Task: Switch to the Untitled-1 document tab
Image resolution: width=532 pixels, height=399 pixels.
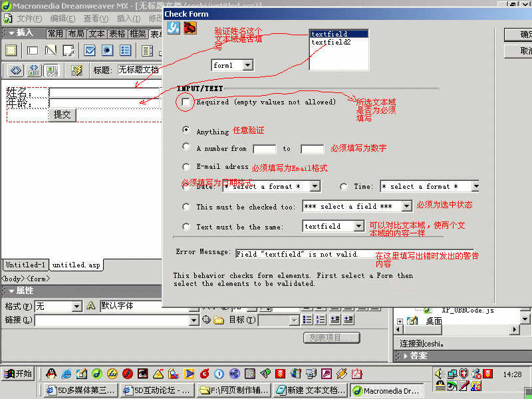Action: click(25, 265)
